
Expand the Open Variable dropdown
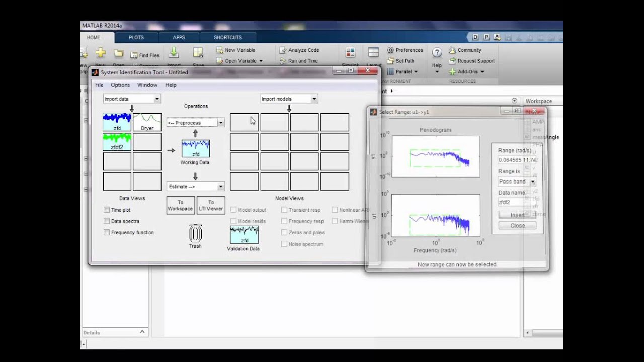261,61
